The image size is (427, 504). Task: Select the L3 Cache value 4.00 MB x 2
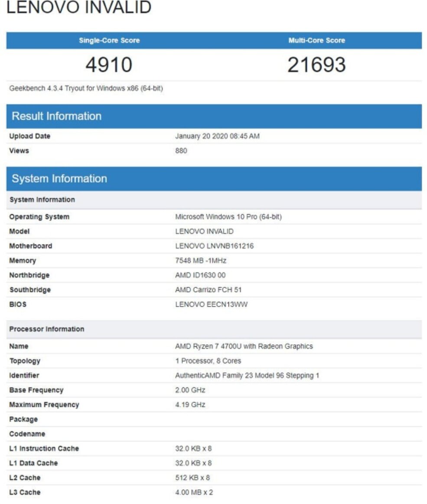[x=194, y=492]
